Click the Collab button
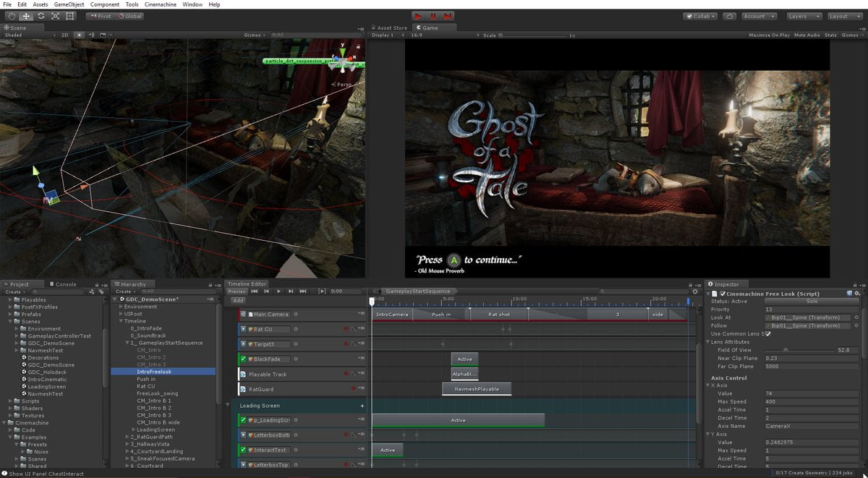The width and height of the screenshot is (868, 478). [701, 16]
